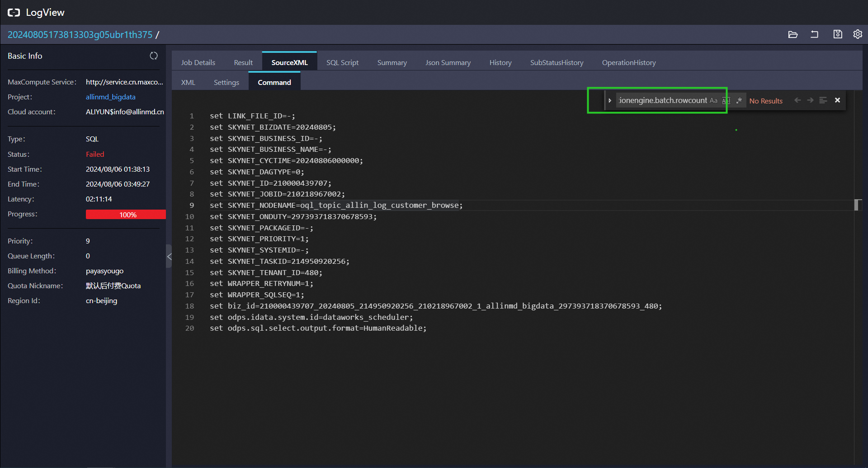Click Billing Method value payasyougo
The image size is (868, 468).
(104, 271)
